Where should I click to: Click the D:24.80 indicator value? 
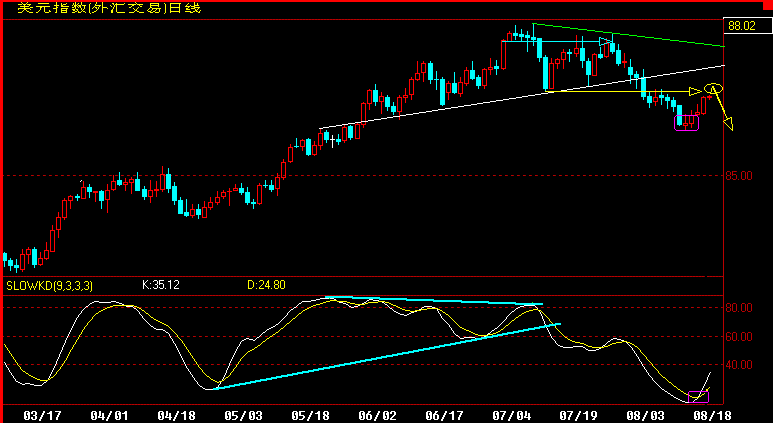point(266,285)
